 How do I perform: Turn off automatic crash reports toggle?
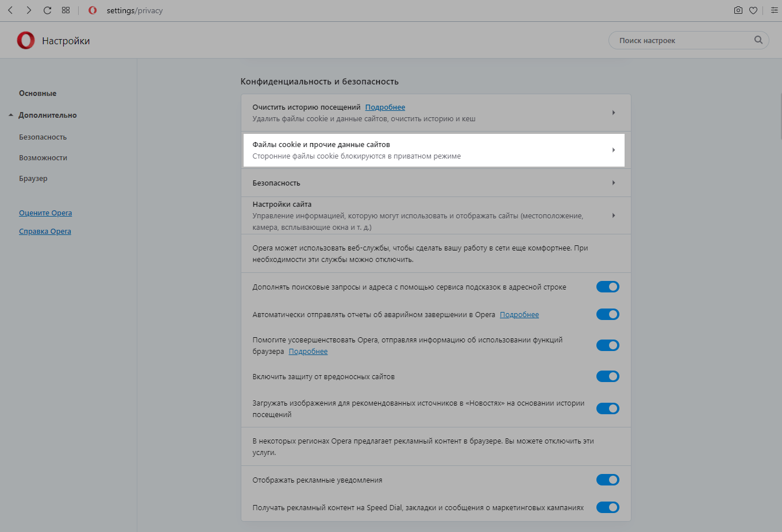(607, 314)
